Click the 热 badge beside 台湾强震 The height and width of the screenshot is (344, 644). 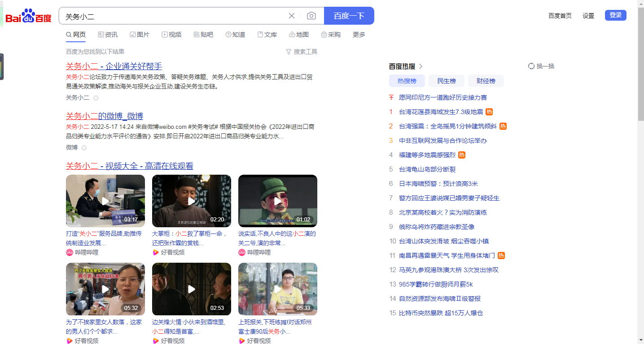[503, 126]
